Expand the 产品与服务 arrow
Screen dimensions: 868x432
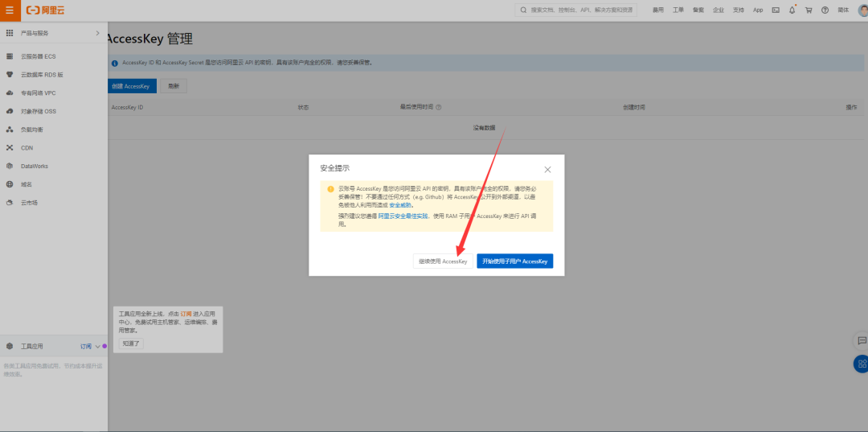98,33
